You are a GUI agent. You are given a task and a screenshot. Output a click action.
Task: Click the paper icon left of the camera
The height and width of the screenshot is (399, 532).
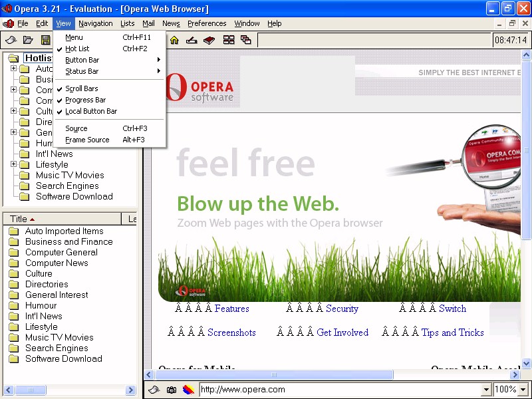point(154,390)
